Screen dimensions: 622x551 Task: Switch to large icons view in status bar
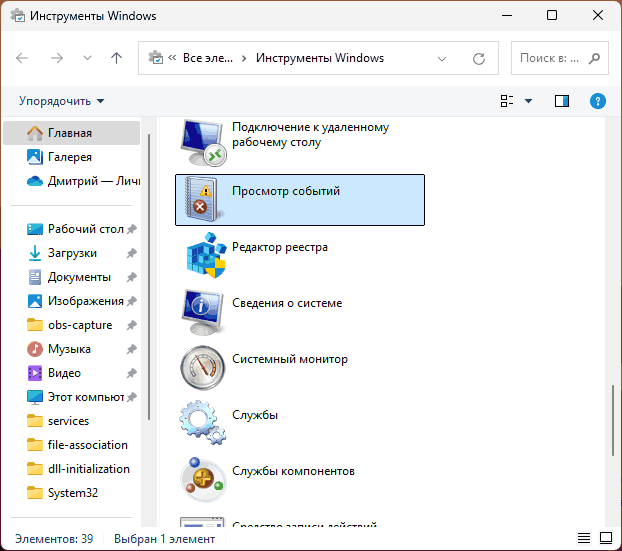point(606,538)
